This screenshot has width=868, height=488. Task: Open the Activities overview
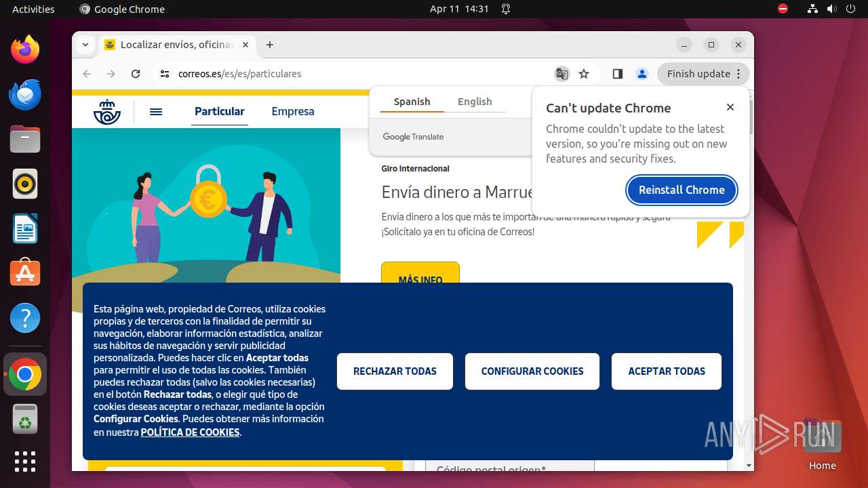click(33, 9)
